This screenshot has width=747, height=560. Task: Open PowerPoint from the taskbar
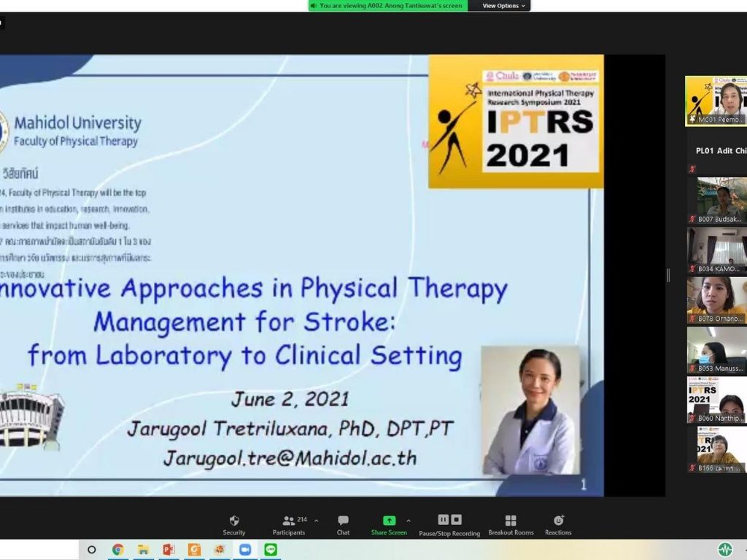pyautogui.click(x=169, y=550)
